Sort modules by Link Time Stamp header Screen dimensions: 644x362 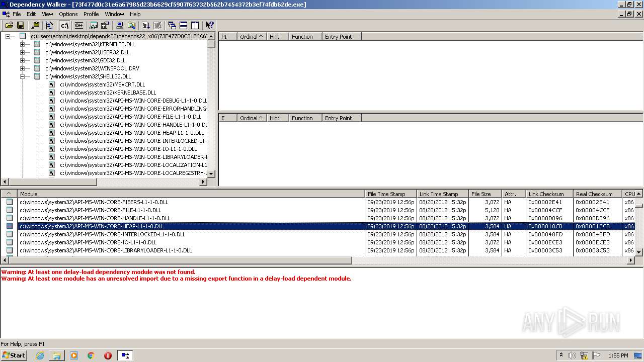(443, 194)
